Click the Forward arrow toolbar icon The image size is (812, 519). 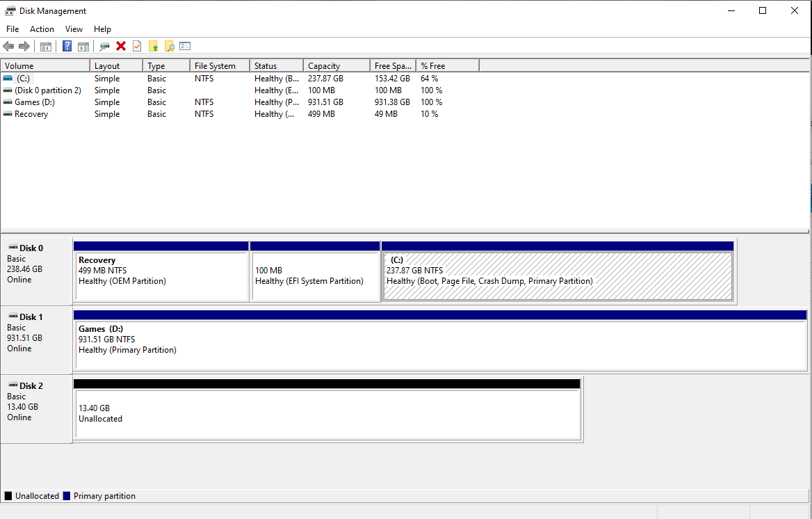[24, 46]
